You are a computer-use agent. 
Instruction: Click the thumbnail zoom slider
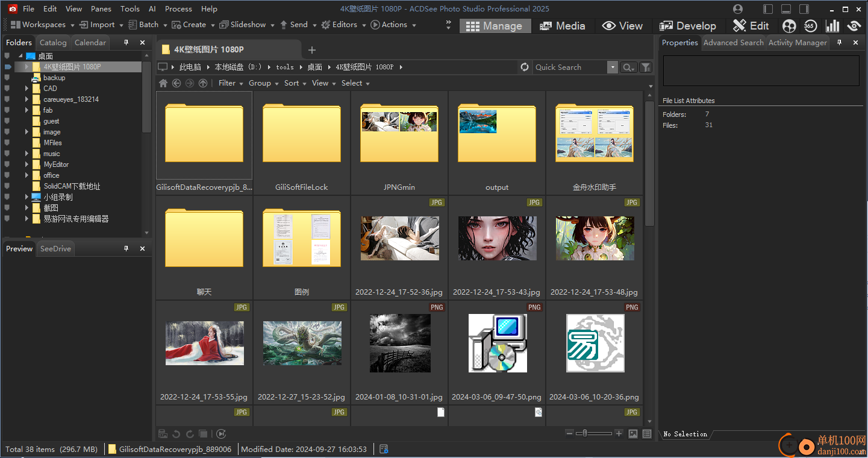pos(594,434)
